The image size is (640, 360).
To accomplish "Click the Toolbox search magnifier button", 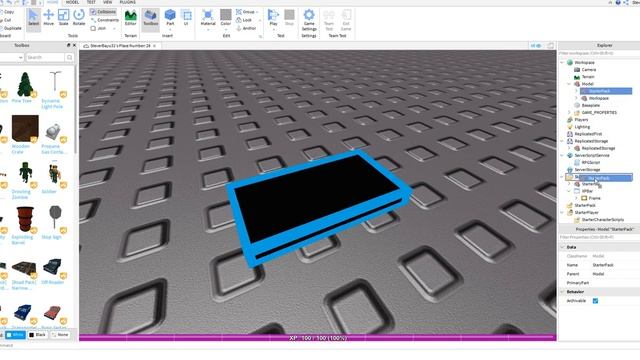I will 70,58.
